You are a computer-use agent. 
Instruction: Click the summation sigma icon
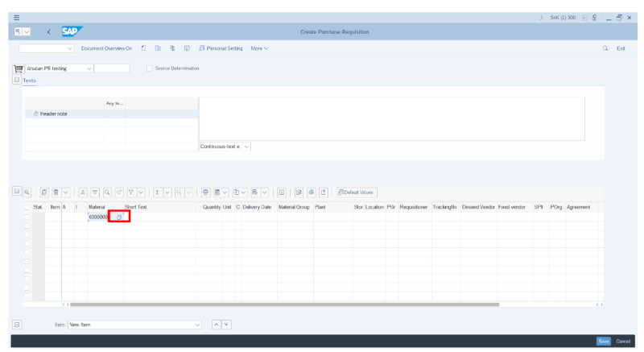point(158,193)
